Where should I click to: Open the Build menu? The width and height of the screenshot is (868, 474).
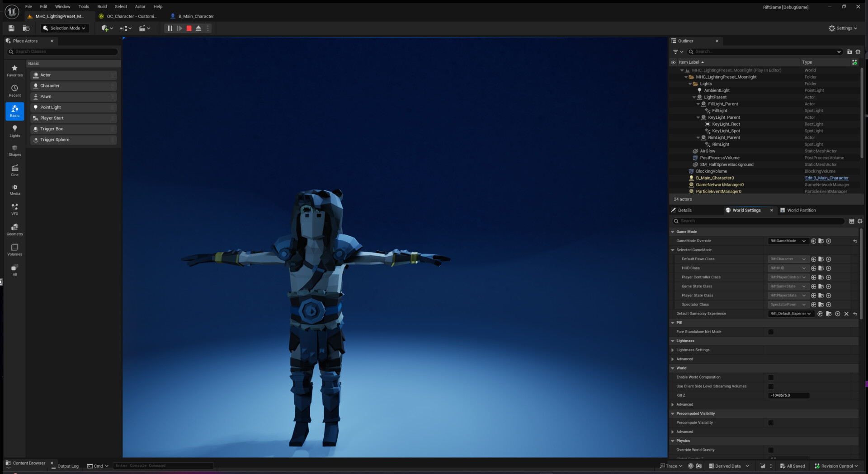coord(102,6)
